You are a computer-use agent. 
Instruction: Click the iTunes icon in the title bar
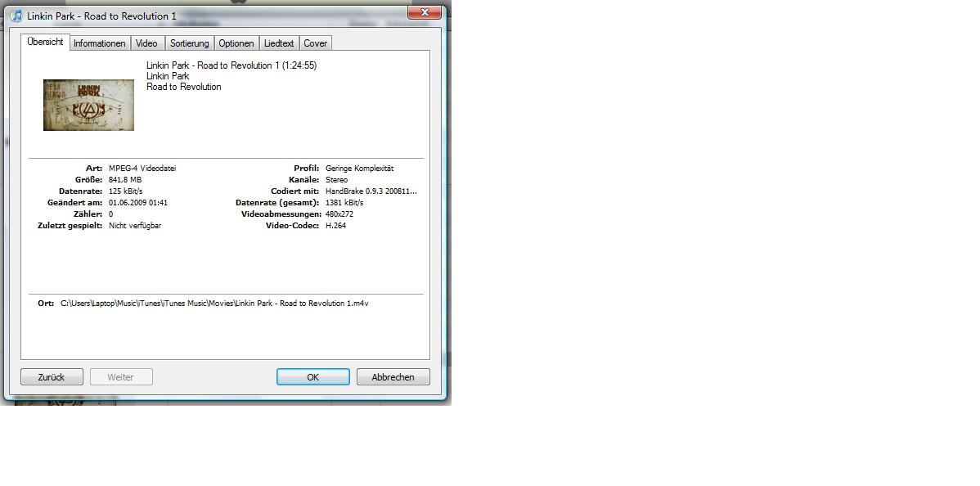(x=16, y=16)
